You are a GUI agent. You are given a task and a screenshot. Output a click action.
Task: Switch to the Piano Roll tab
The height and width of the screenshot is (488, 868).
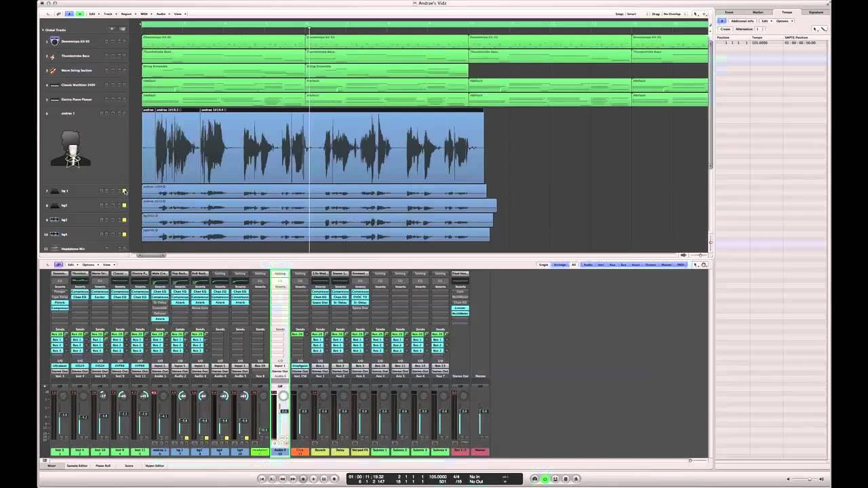[103, 466]
